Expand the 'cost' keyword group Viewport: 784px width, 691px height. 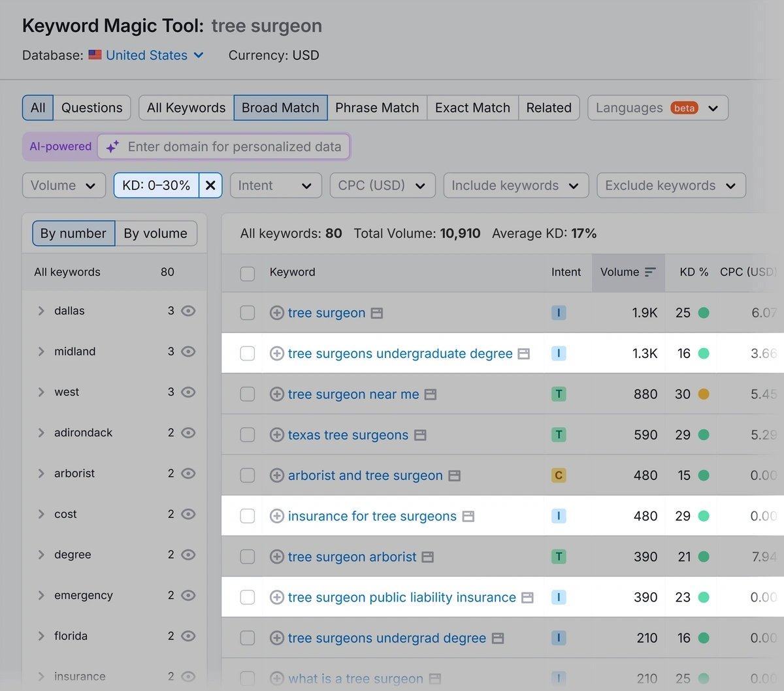pos(41,514)
